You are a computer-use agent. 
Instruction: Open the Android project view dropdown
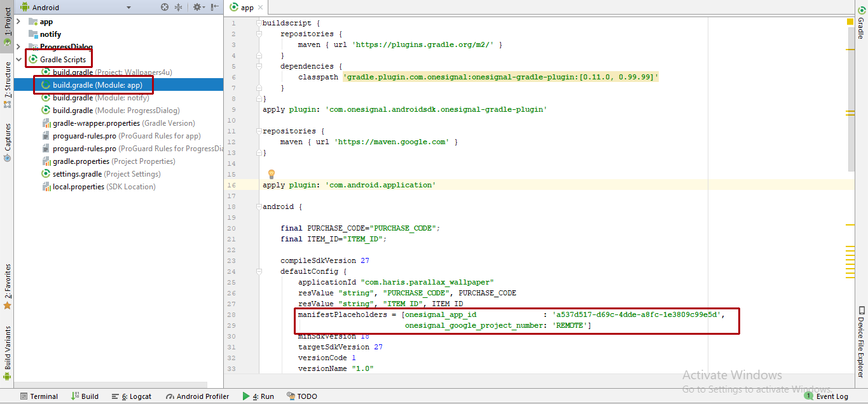[128, 8]
